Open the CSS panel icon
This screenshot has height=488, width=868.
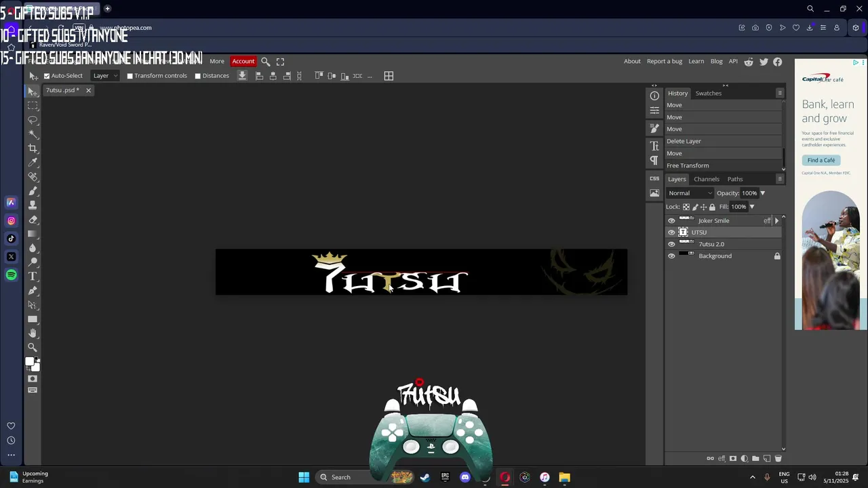click(x=654, y=178)
